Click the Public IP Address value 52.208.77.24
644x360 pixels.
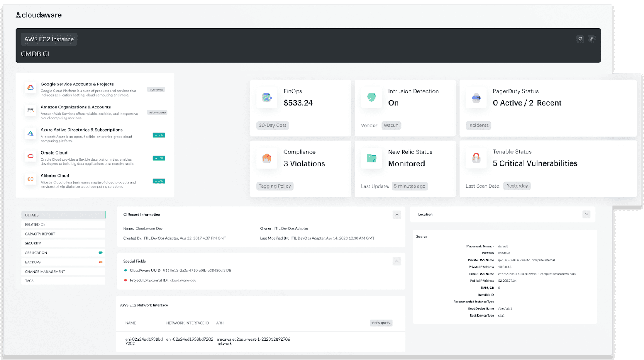click(x=507, y=281)
